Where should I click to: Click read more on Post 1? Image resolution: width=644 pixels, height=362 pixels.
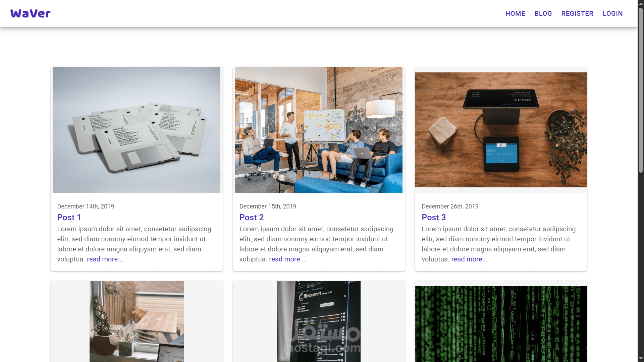[x=105, y=259]
